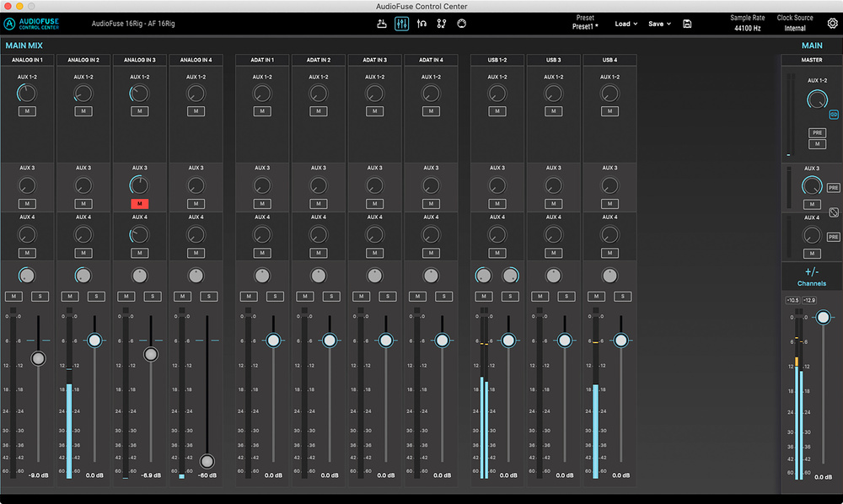
Task: Click the floppy disk save preset icon
Action: (687, 24)
